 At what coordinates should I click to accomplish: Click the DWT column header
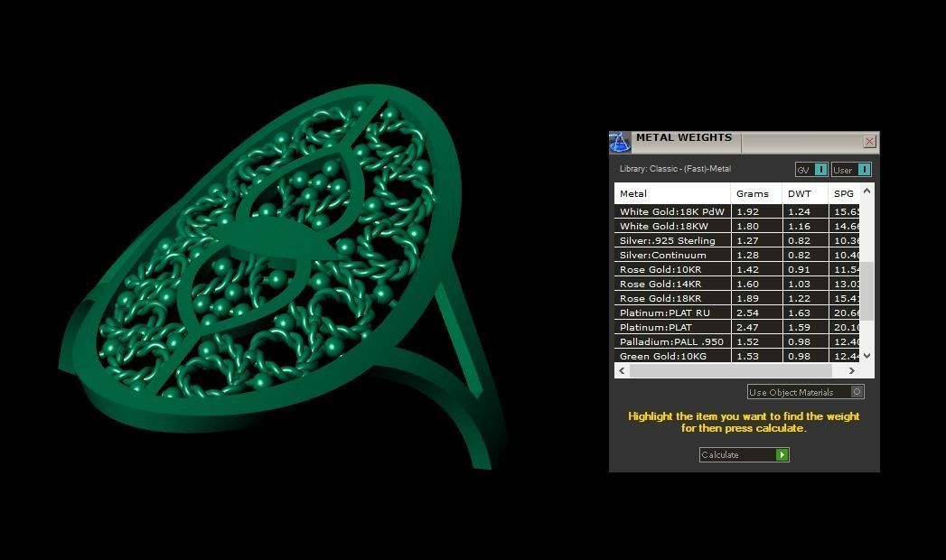pos(805,193)
